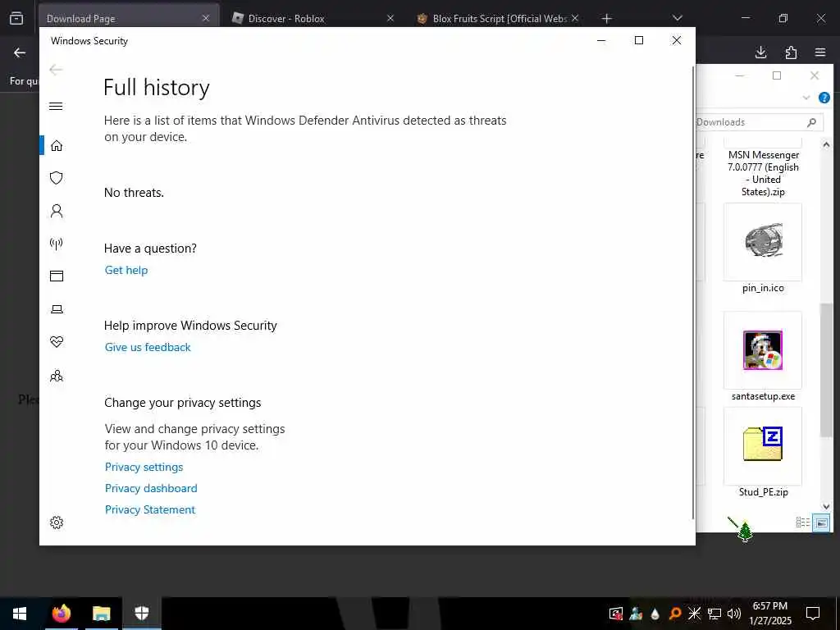Open Virus & threat protection shield icon
The width and height of the screenshot is (840, 630).
click(57, 178)
